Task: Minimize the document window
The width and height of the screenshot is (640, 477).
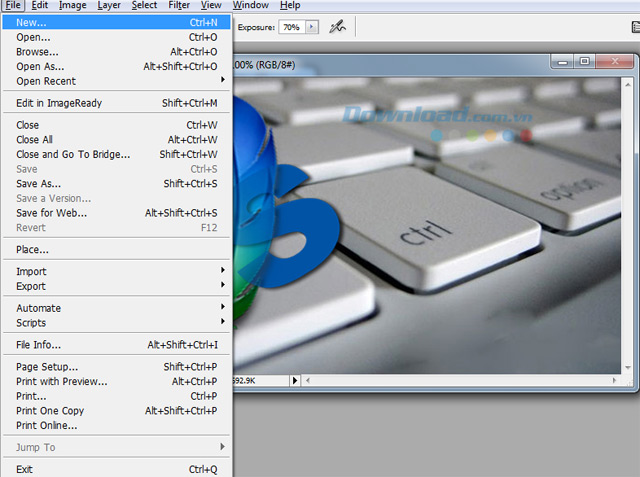Action: coord(562,62)
